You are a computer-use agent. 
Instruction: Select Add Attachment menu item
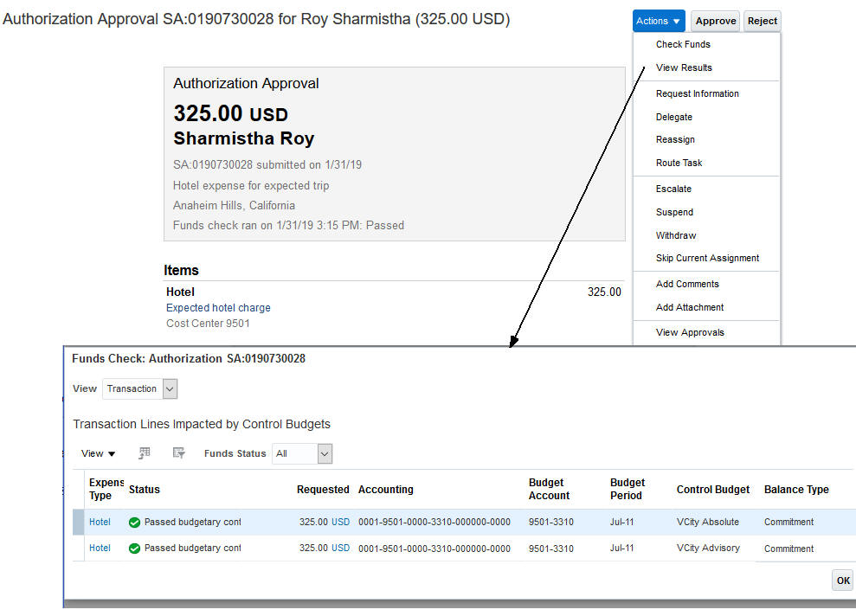coord(690,307)
